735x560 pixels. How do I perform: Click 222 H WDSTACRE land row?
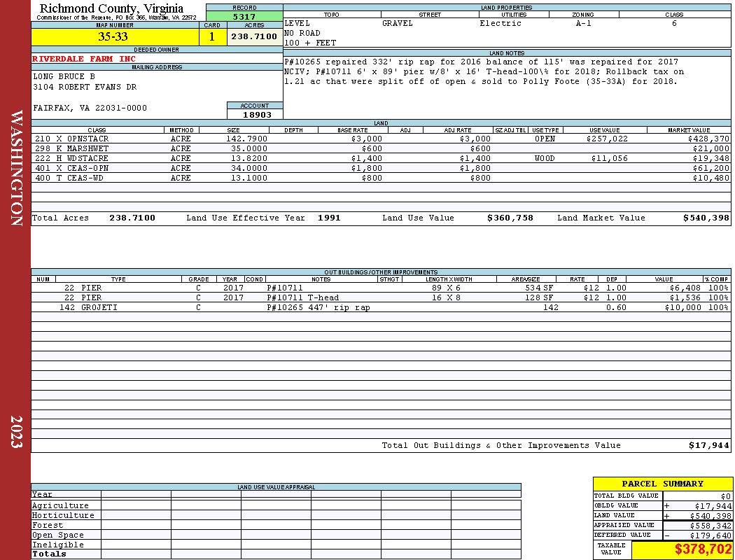[381, 158]
